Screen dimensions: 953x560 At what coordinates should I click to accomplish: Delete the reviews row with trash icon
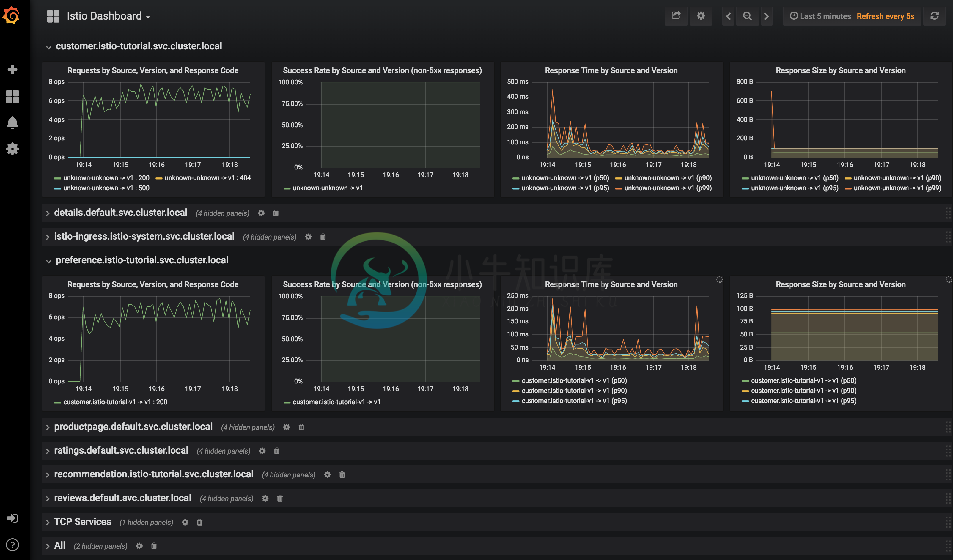click(x=280, y=499)
